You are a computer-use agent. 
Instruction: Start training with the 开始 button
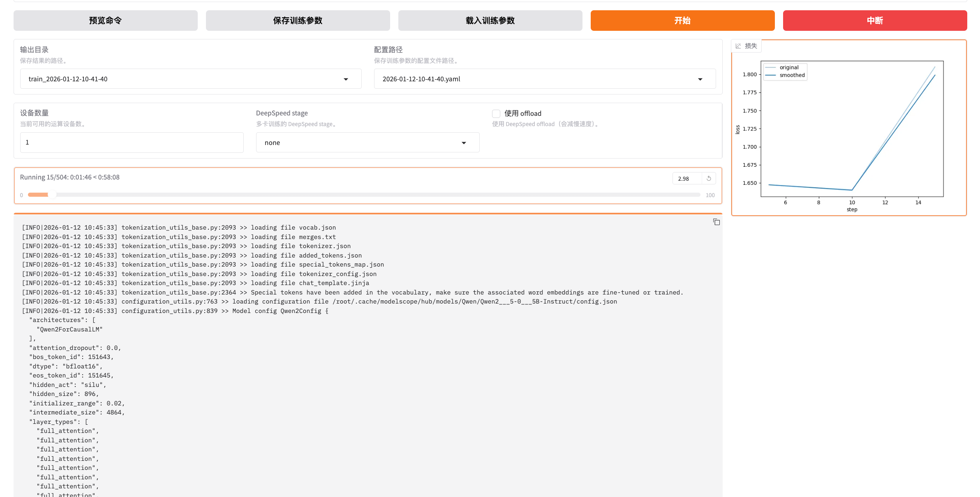[x=682, y=21]
